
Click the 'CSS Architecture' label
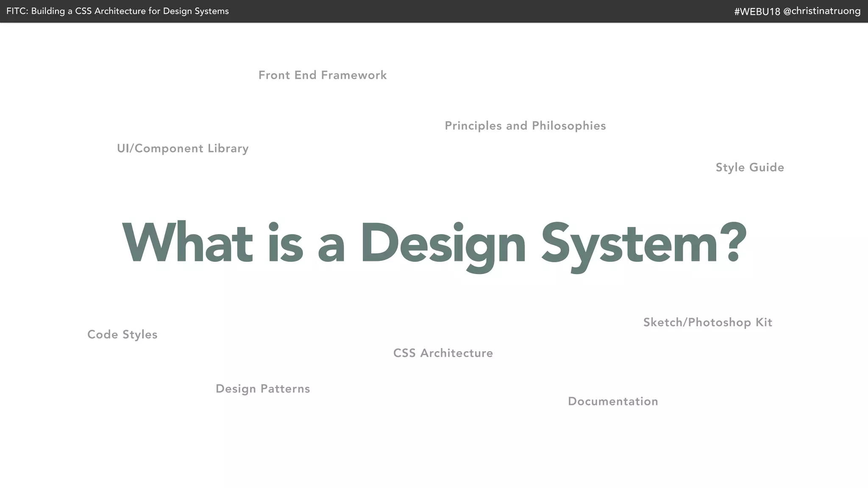click(x=443, y=353)
